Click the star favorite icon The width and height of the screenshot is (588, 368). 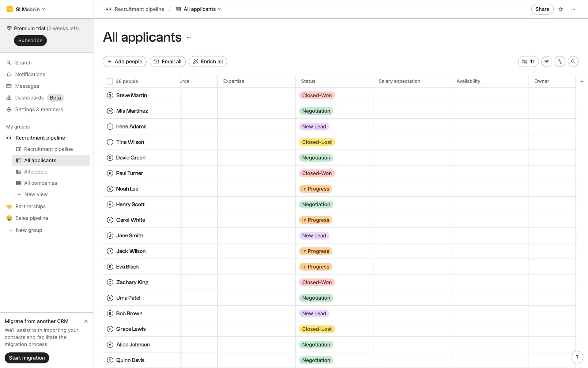pyautogui.click(x=561, y=9)
